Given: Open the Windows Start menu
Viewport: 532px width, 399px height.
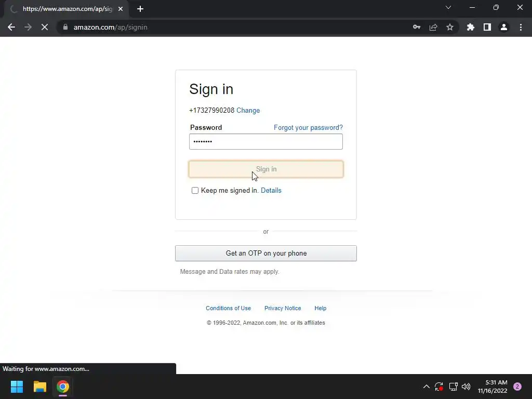Looking at the screenshot, I should coord(17,387).
